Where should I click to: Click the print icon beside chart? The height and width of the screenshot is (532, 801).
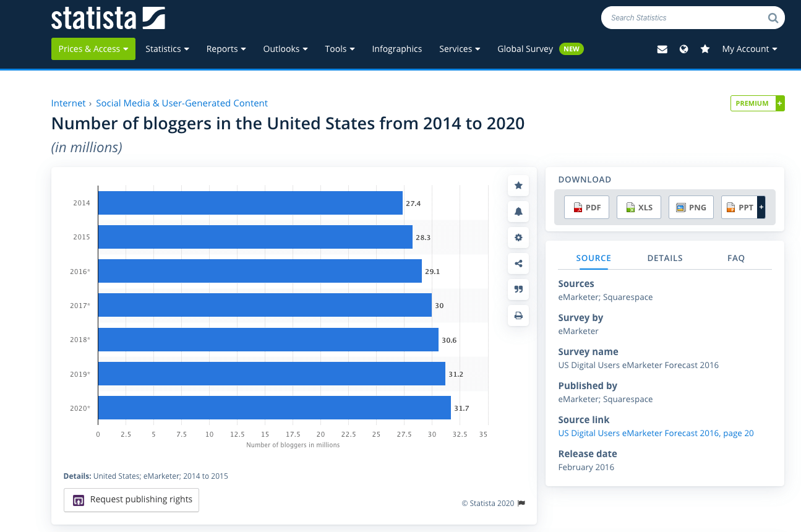[x=518, y=315]
